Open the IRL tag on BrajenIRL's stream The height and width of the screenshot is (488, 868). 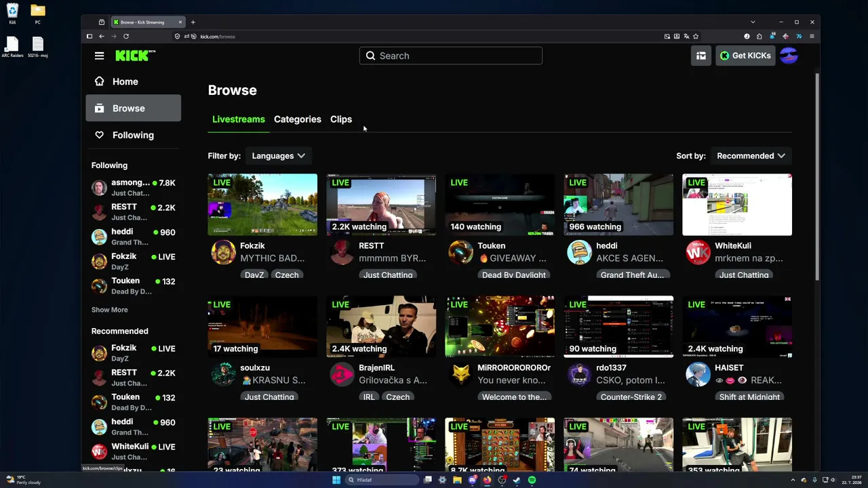pyautogui.click(x=369, y=396)
